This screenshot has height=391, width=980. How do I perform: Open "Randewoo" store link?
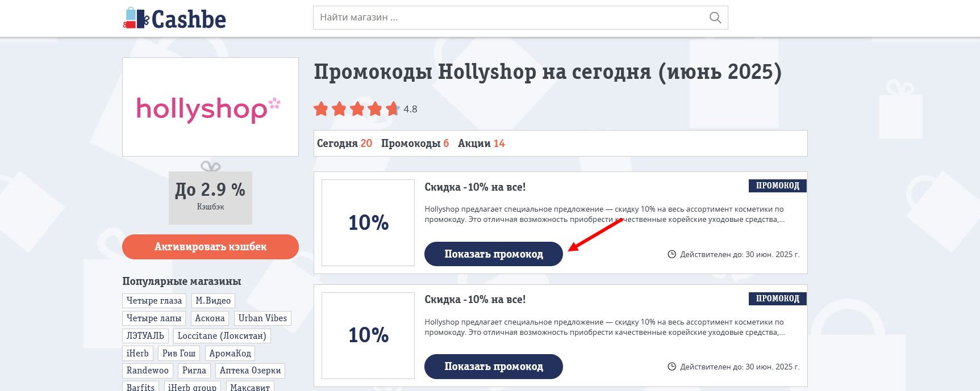[148, 371]
